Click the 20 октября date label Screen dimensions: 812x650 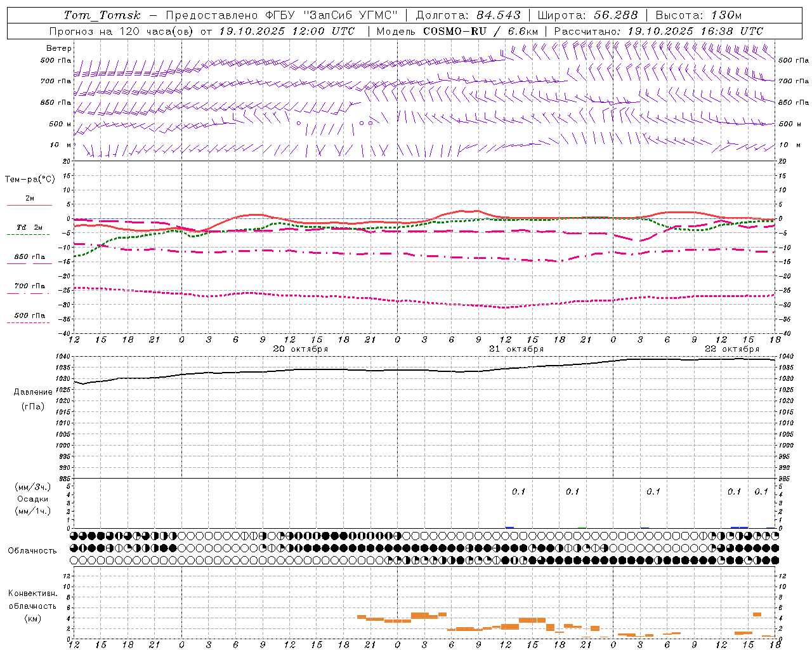click(x=301, y=349)
